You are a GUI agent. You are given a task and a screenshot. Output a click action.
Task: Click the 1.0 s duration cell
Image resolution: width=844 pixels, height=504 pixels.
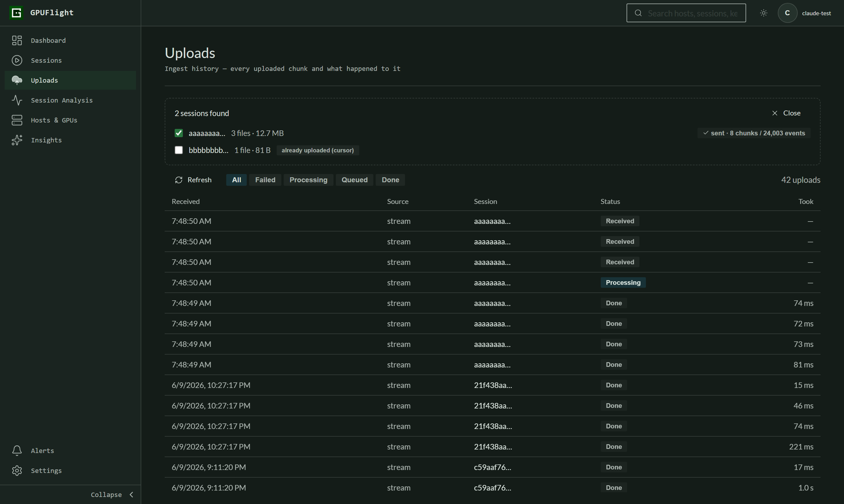[806, 488]
